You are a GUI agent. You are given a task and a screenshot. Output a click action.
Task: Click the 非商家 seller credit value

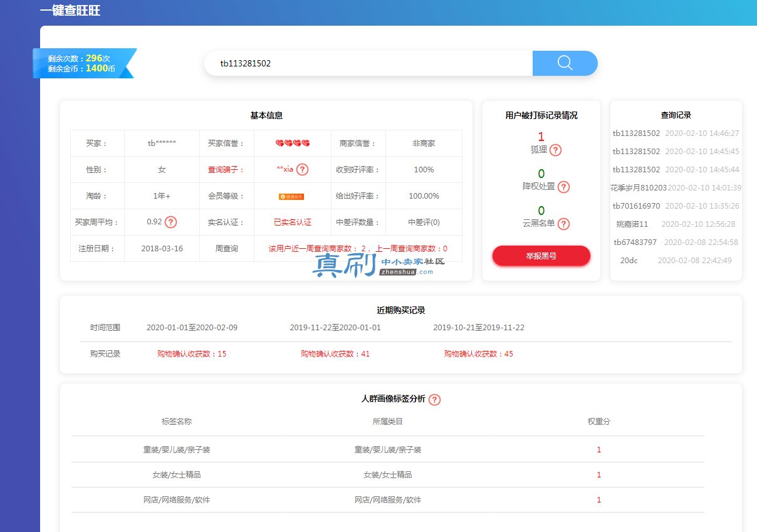[424, 143]
